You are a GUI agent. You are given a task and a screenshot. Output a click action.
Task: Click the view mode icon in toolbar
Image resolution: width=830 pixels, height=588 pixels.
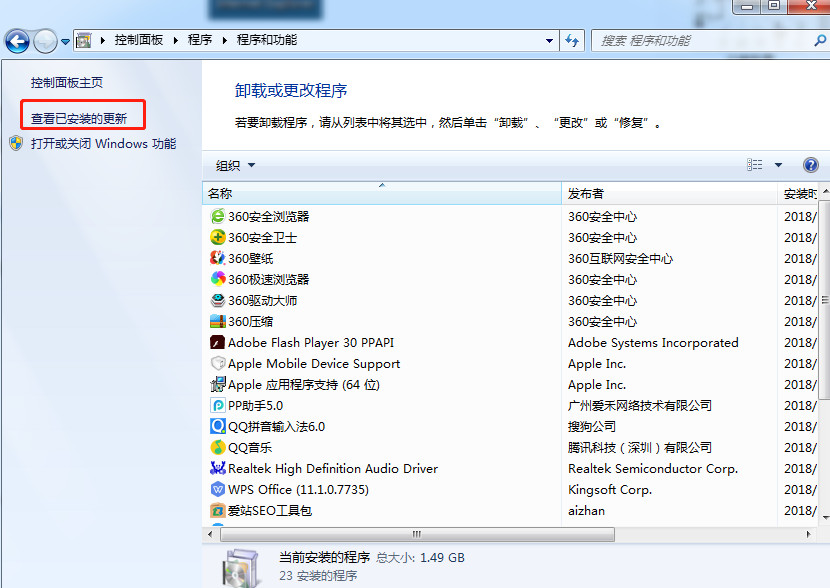click(755, 165)
